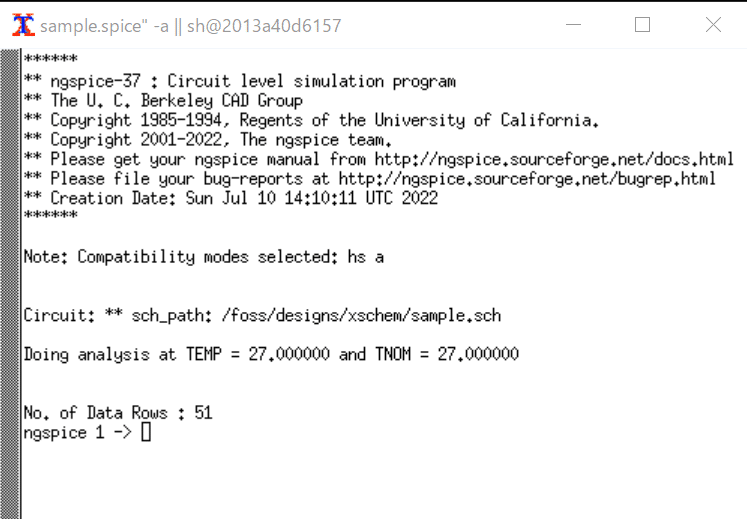Click the Creation Date line
Screen dimensions: 747x519
tap(231, 198)
